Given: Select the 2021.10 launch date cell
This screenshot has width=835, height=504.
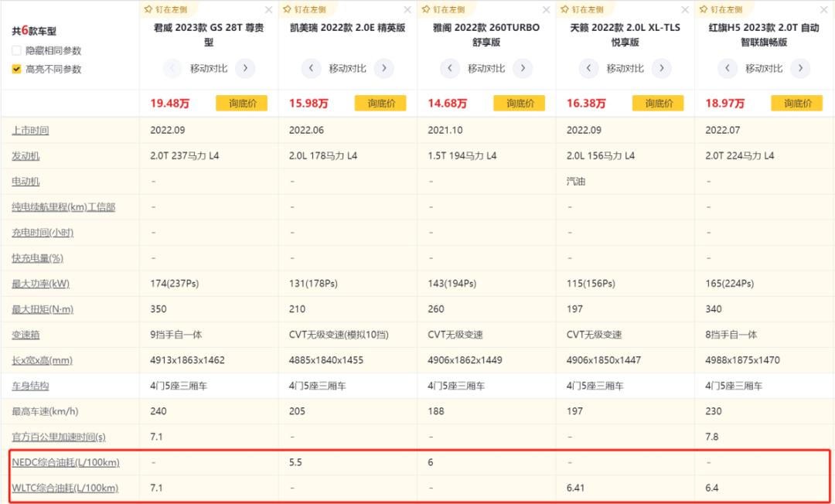Looking at the screenshot, I should pos(445,131).
